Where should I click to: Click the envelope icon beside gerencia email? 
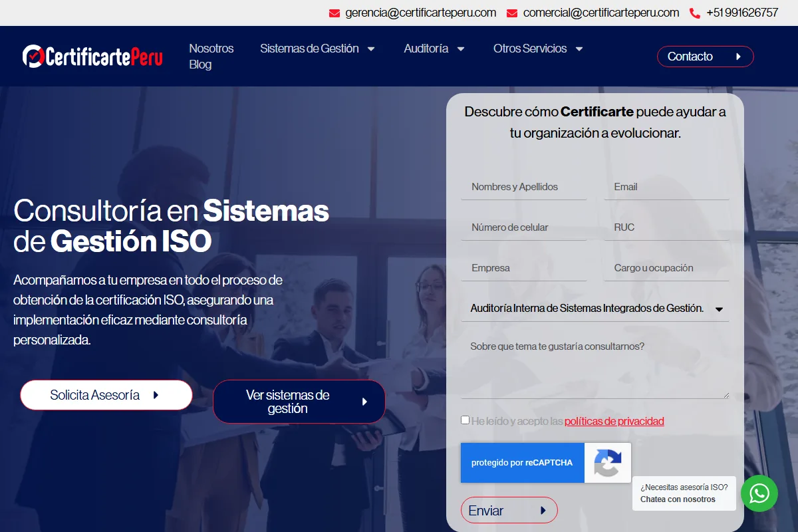point(334,13)
